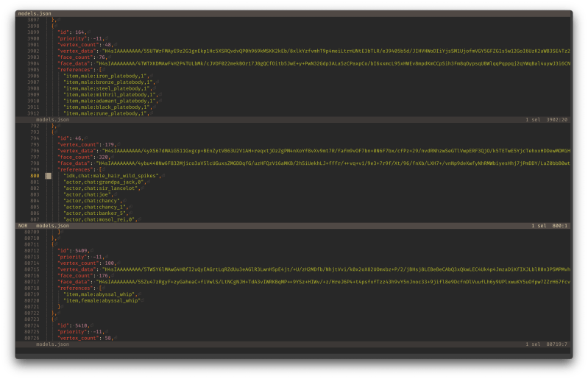The width and height of the screenshot is (588, 379).
Task: Click the cursor position 800:1 in statusline
Action: tap(559, 226)
